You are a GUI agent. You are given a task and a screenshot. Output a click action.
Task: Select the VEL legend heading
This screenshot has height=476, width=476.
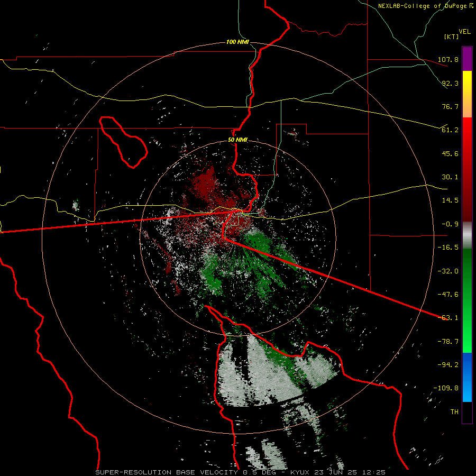[465, 32]
